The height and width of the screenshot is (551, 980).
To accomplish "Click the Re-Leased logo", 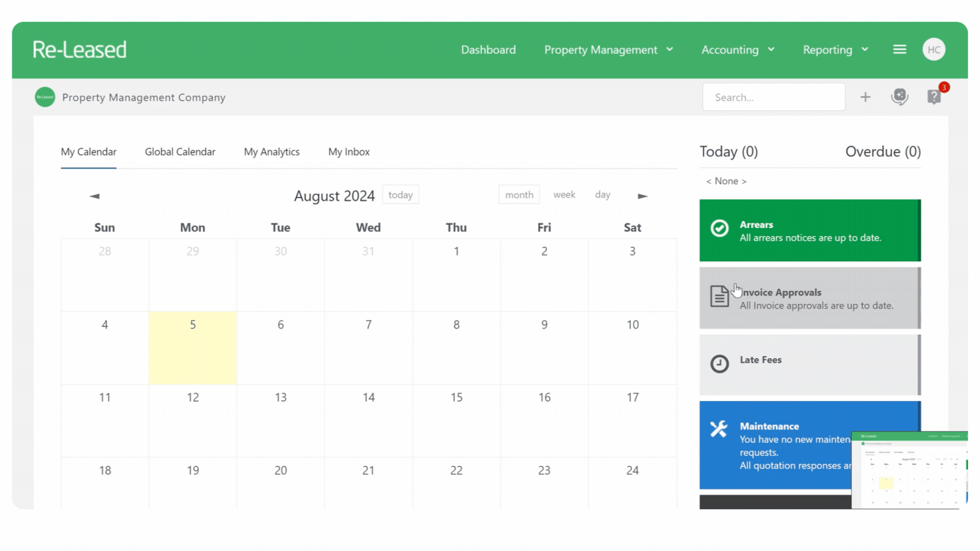I will tap(80, 49).
